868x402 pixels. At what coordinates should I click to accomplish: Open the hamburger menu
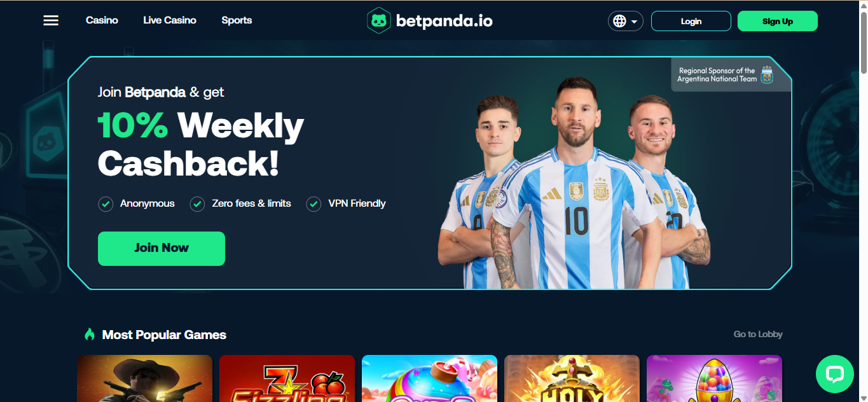[51, 20]
